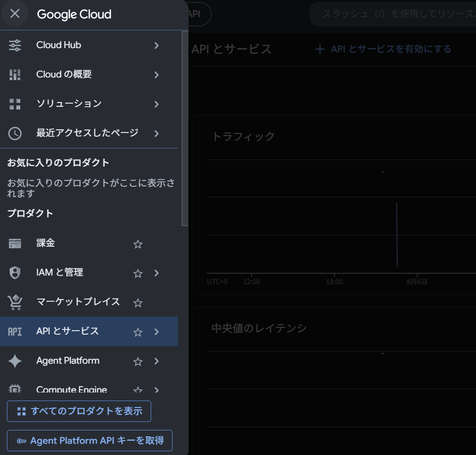
Task: Click the favorites placeholder description text
Action: 91,188
